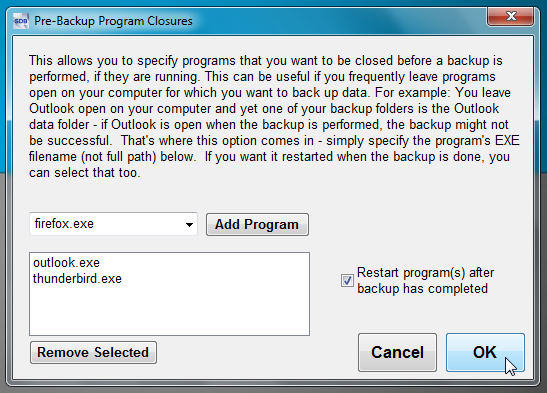The height and width of the screenshot is (393, 547).
Task: Select thunderbird.exe in the program list
Action: 77,279
